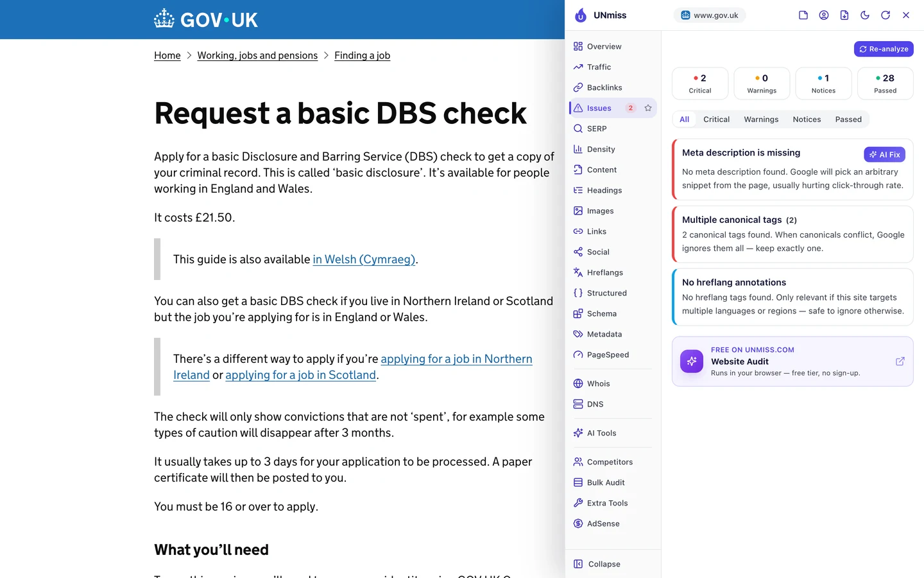Open the DNS sidebar item
This screenshot has height=578, width=924.
point(613,404)
